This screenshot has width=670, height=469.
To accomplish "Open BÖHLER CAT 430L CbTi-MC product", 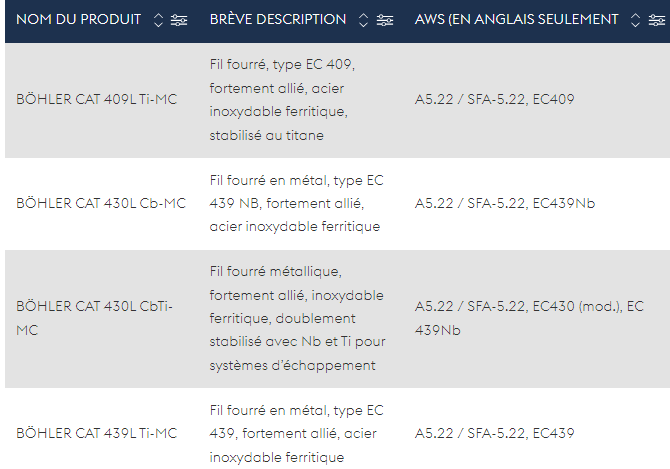I will 94,318.
